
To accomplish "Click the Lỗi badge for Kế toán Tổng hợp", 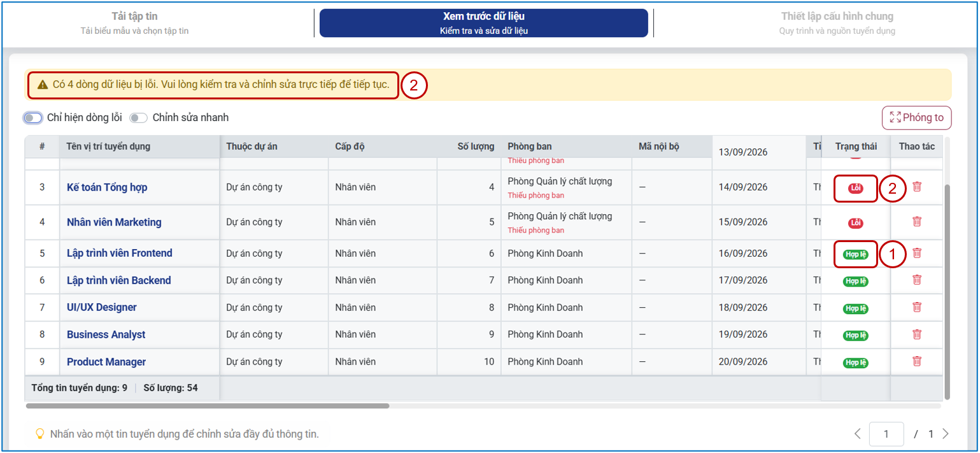I will coord(856,189).
